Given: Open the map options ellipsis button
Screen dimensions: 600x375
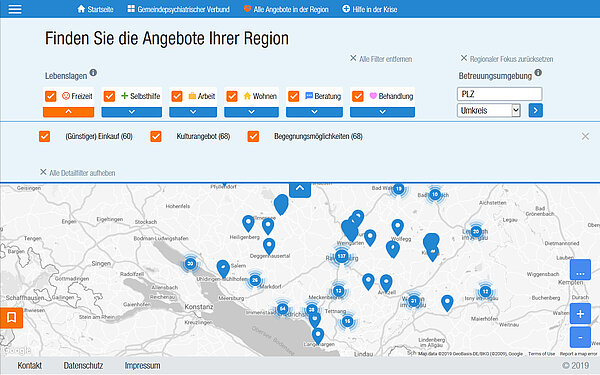Looking at the screenshot, I should tap(580, 270).
